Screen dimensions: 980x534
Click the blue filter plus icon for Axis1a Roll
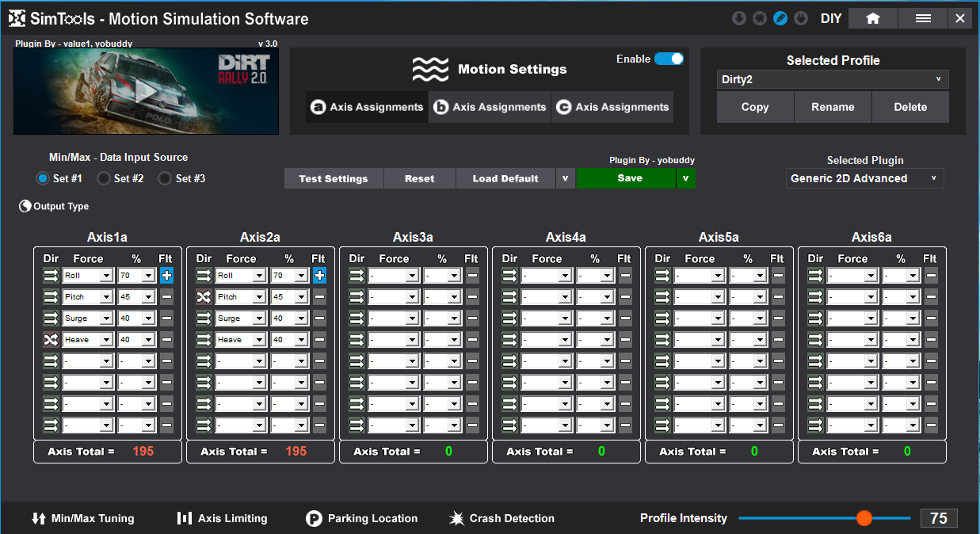[x=166, y=275]
